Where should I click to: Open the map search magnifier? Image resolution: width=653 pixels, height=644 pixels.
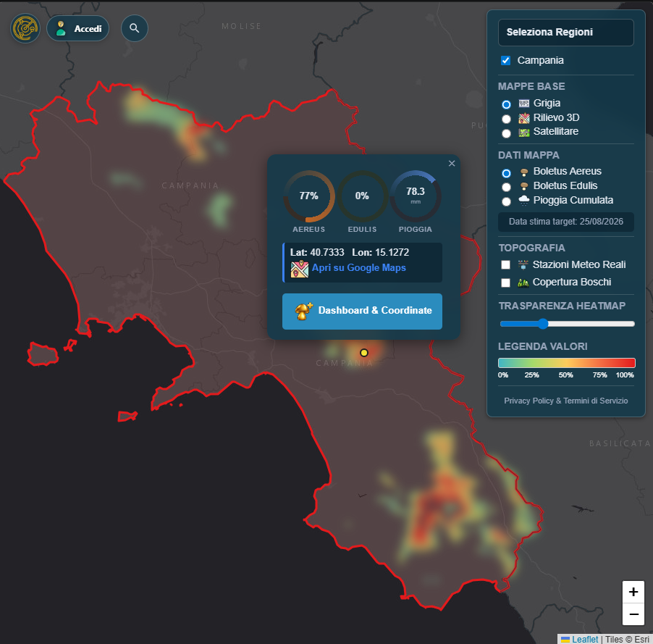134,28
